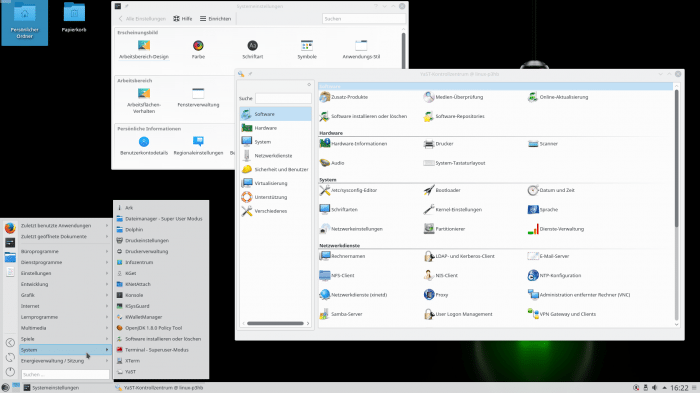Expand Energieverwaltung / Sitzung submenu
The height and width of the screenshot is (393, 700).
(x=64, y=361)
